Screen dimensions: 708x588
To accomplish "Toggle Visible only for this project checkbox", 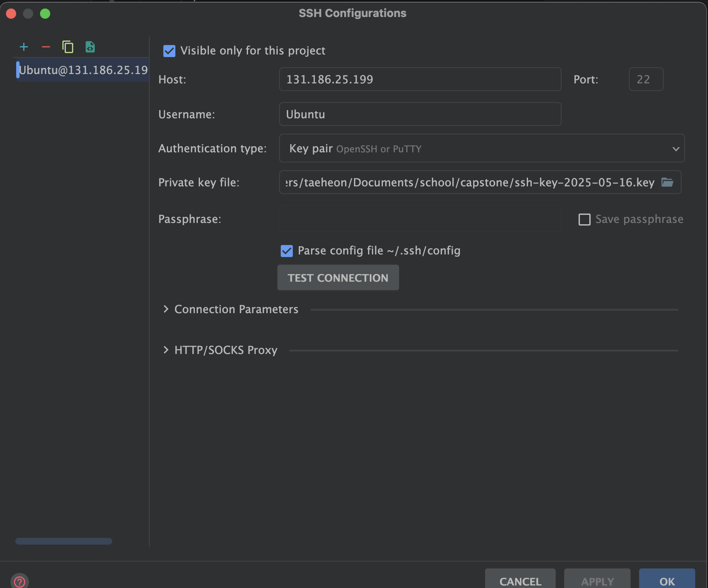I will click(x=169, y=51).
